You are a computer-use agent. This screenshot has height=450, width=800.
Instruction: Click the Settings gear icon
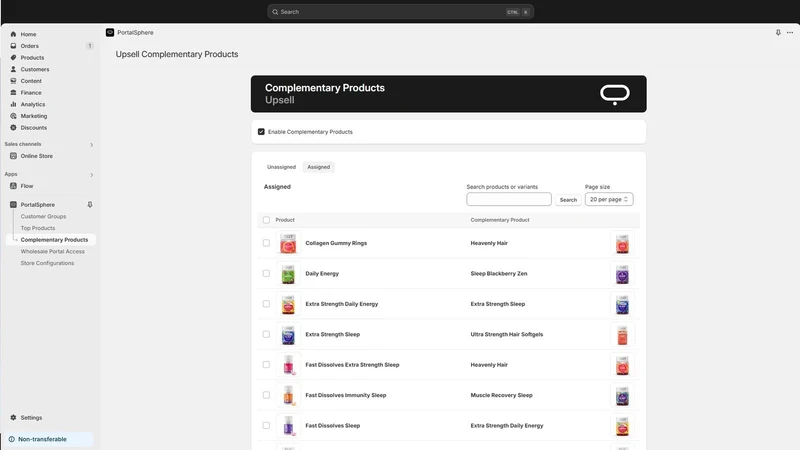pos(13,417)
